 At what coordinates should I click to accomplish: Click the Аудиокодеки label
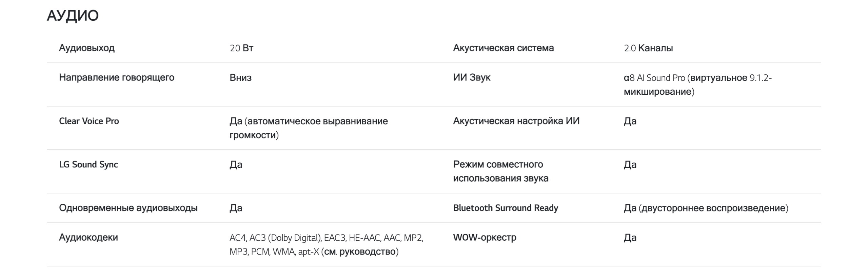point(88,238)
